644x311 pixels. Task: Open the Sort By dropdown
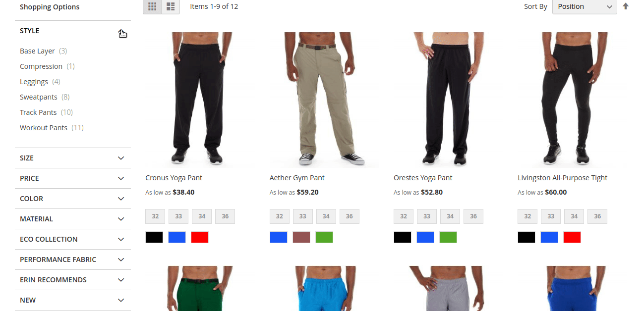585,6
